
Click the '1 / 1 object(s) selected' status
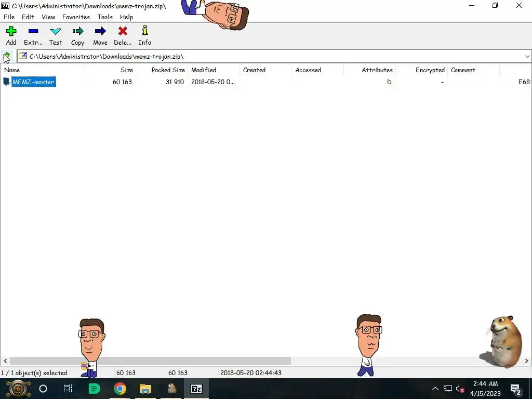(x=34, y=373)
